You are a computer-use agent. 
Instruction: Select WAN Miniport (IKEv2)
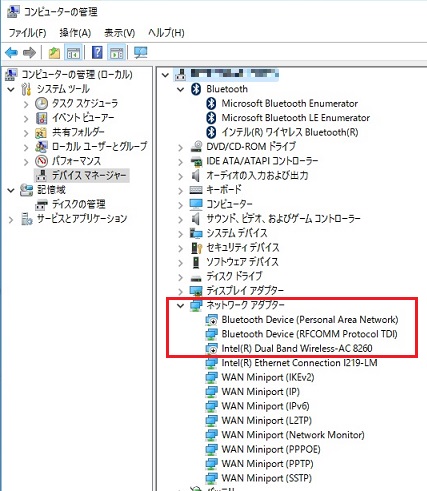click(268, 377)
